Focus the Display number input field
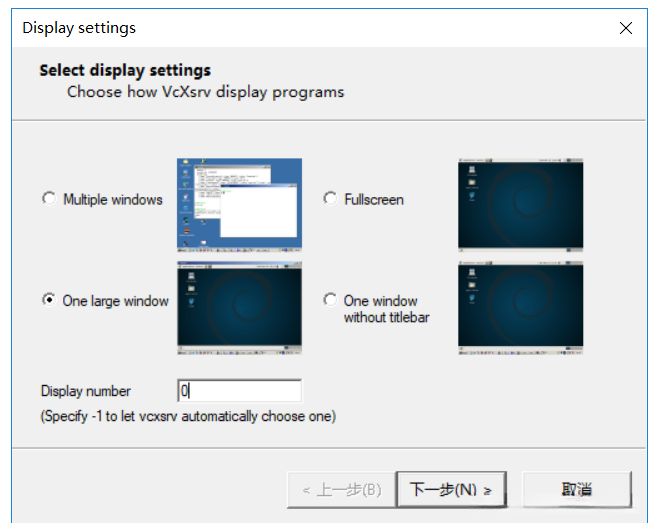The height and width of the screenshot is (523, 654). [239, 391]
